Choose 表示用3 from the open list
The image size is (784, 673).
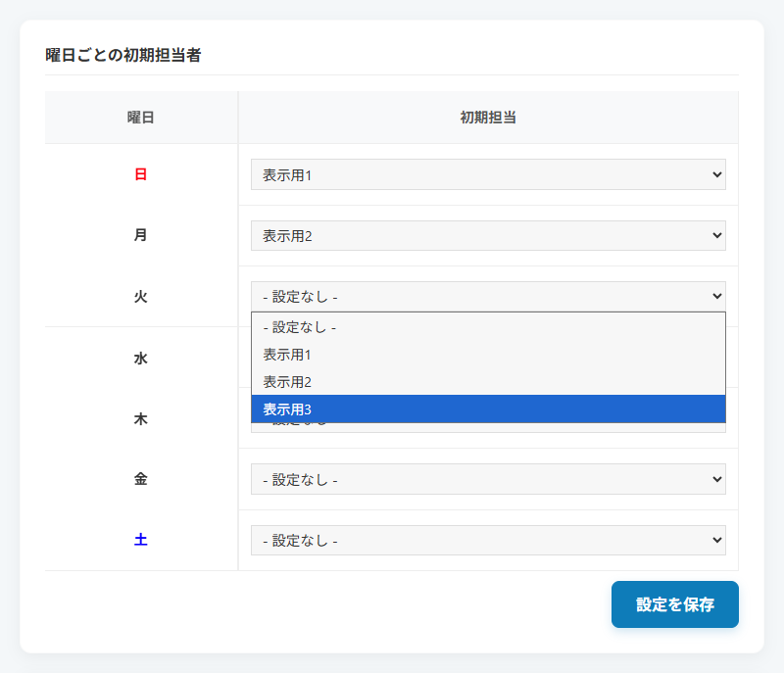pos(488,409)
